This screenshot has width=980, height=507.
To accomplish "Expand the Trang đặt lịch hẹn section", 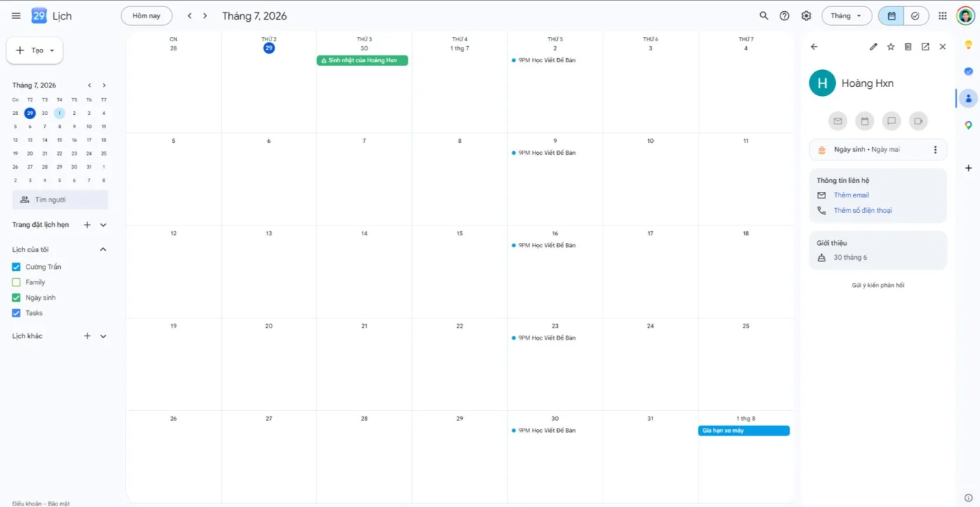I will click(104, 225).
